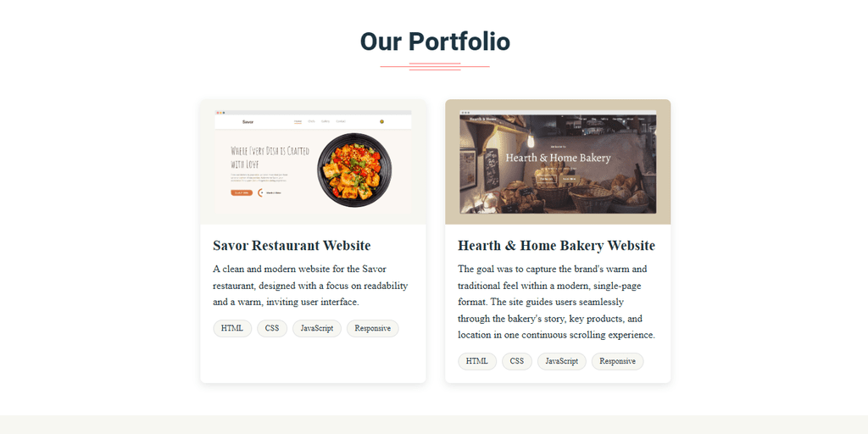Select the Responsive tag on Savor card
This screenshot has width=868, height=434.
tap(373, 328)
